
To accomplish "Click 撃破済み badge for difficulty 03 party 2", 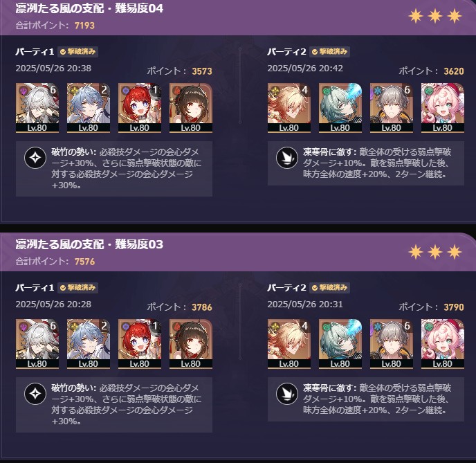I will tap(329, 287).
